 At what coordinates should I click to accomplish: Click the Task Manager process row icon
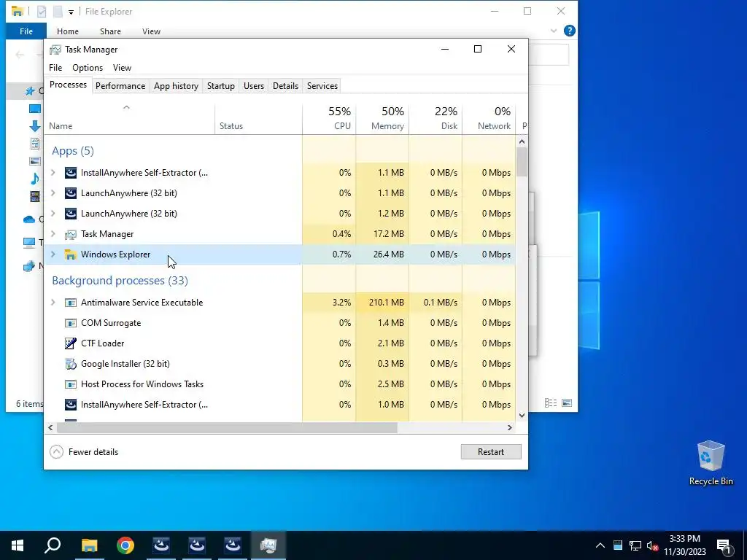click(x=71, y=234)
